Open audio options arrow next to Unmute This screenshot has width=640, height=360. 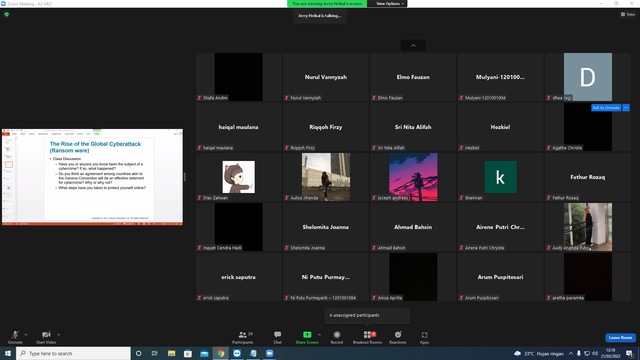(x=26, y=335)
